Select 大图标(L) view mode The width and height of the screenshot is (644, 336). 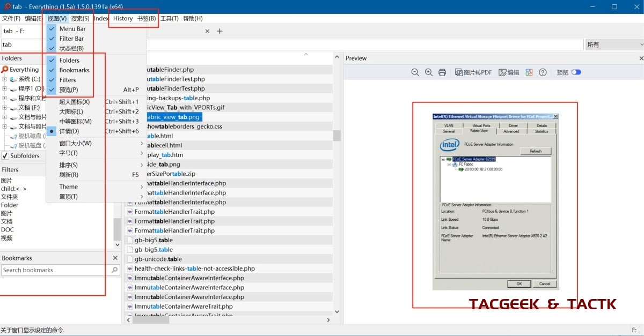[x=71, y=111]
